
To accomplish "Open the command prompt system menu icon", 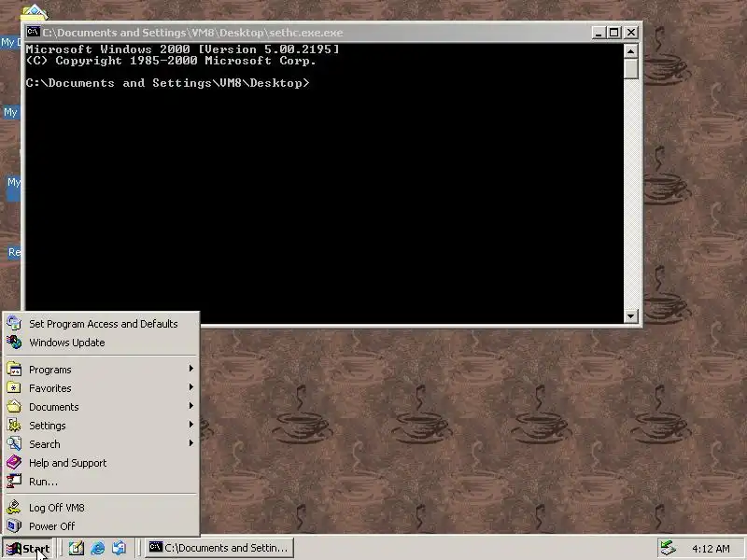I will [x=33, y=32].
